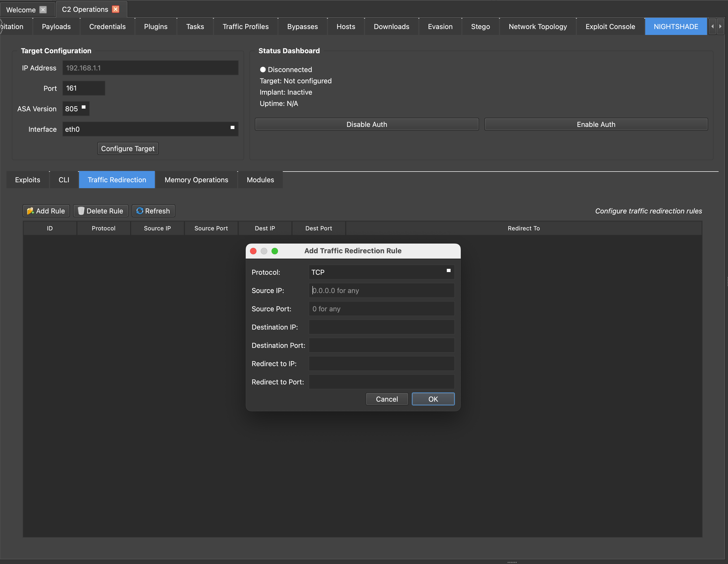Click the Add Rule pencil icon
Image resolution: width=728 pixels, height=564 pixels.
point(30,211)
